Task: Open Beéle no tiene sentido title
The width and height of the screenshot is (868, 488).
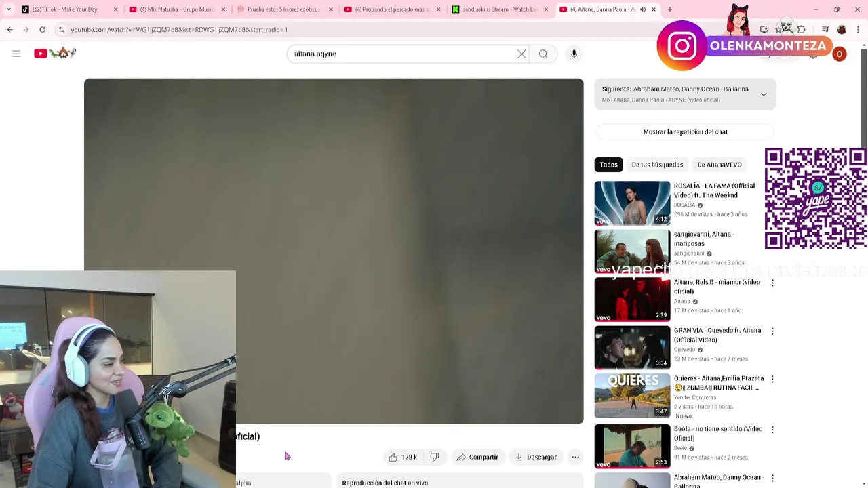Action: (x=718, y=433)
